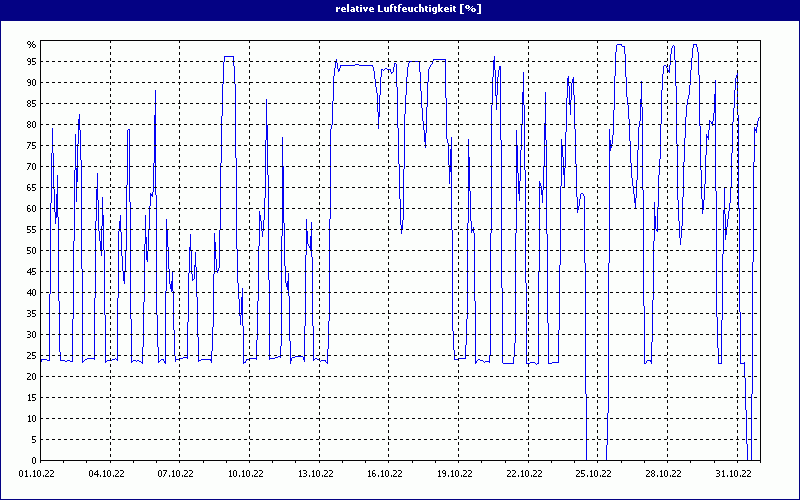The width and height of the screenshot is (800, 500).
Task: Select the 22.10.22 x-axis label
Action: 524,474
